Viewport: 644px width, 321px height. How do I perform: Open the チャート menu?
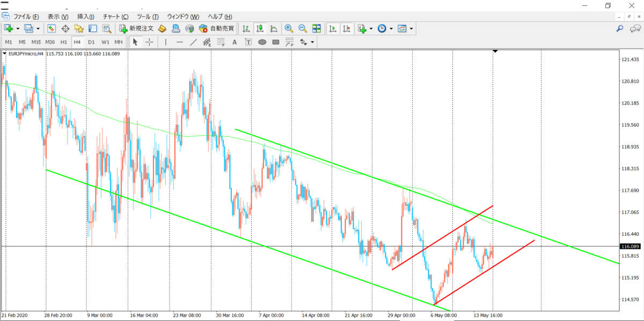(x=115, y=17)
